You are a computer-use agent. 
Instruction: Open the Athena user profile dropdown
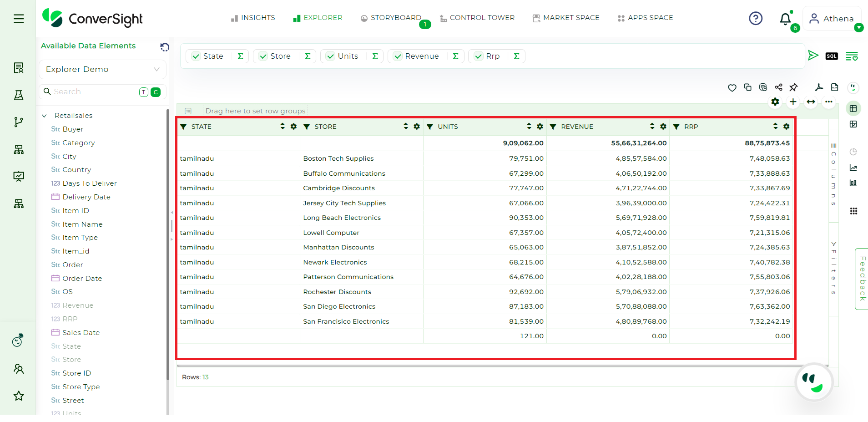(x=832, y=19)
